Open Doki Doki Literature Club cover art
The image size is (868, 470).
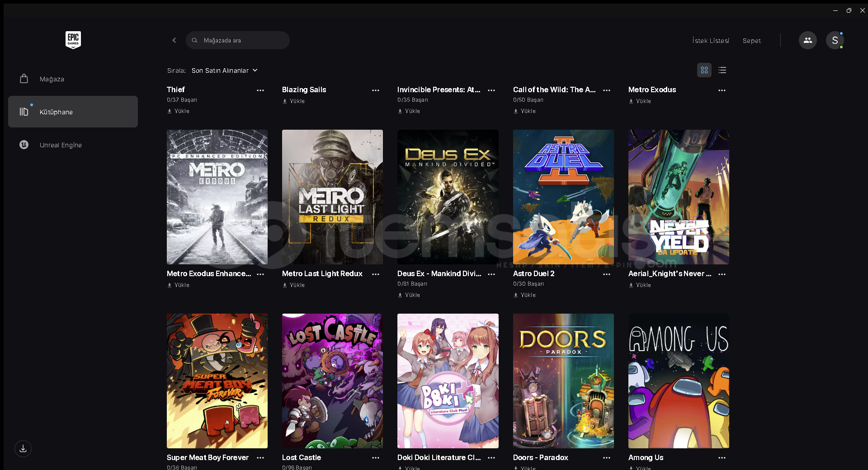click(448, 381)
